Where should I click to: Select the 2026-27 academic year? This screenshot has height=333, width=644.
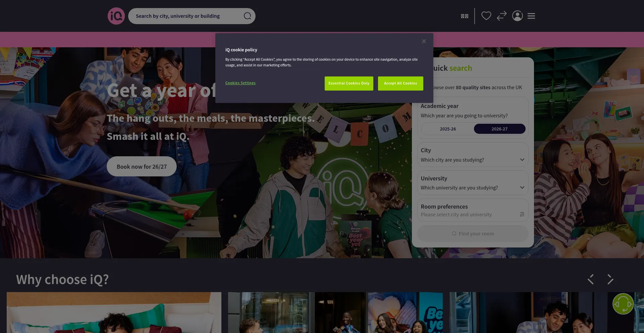coord(499,129)
